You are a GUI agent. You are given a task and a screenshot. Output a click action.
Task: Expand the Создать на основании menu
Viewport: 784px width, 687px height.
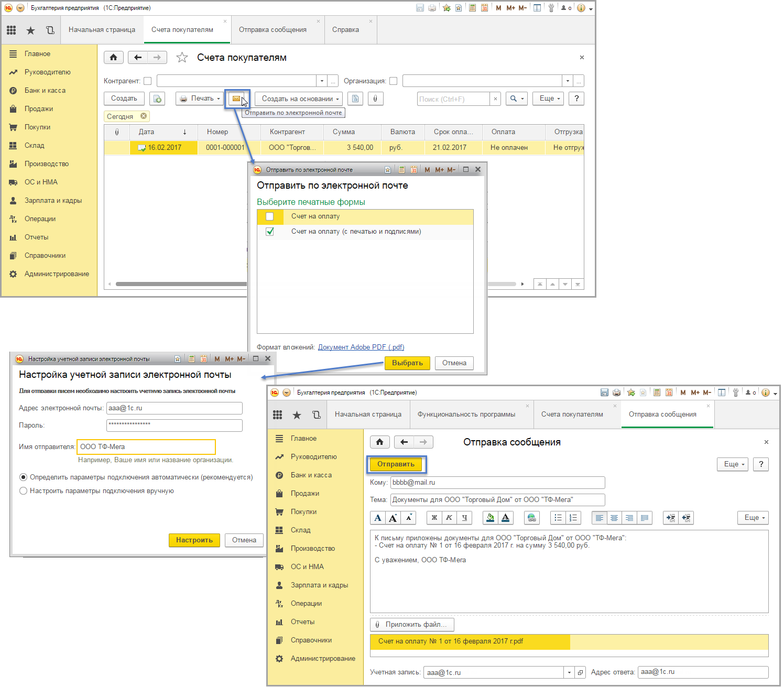coord(299,99)
